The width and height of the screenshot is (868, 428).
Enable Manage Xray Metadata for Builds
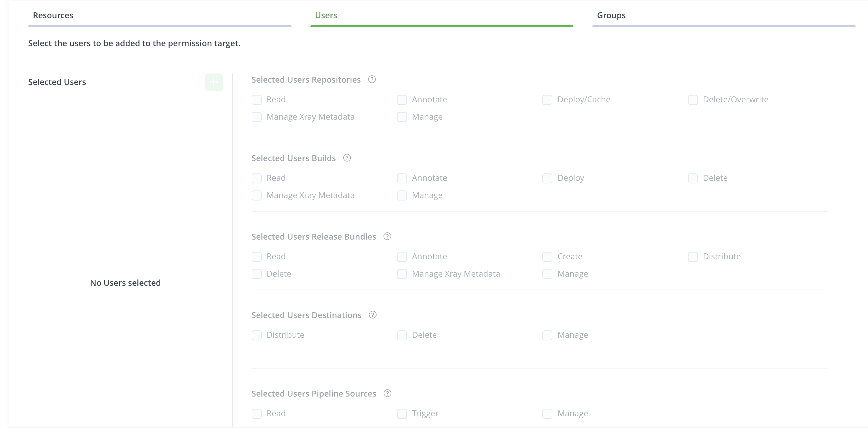pyautogui.click(x=256, y=195)
